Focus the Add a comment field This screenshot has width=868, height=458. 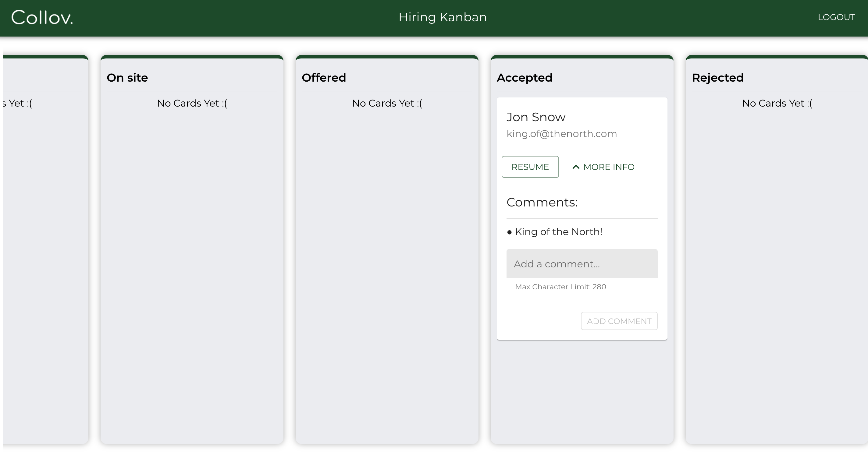point(582,264)
